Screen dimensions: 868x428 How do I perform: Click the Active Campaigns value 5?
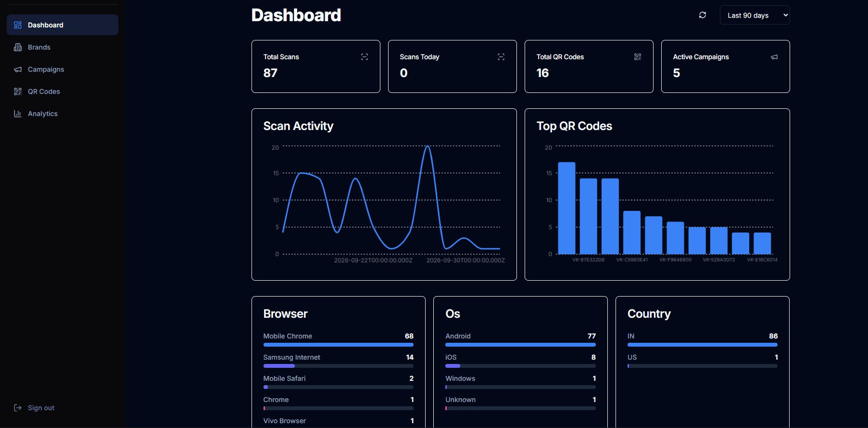coord(677,73)
